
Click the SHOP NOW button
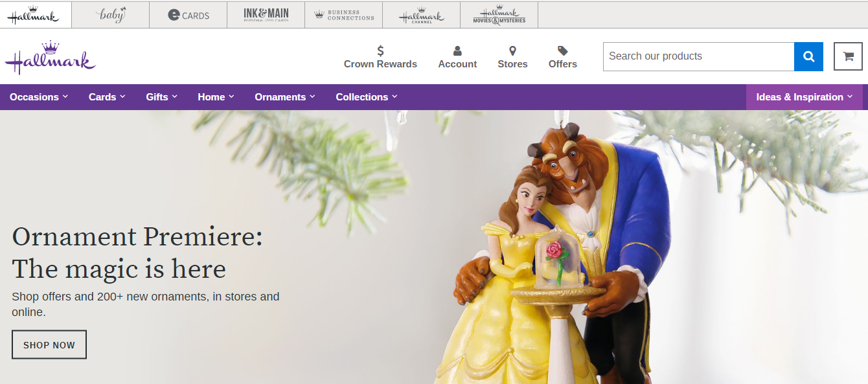[49, 344]
